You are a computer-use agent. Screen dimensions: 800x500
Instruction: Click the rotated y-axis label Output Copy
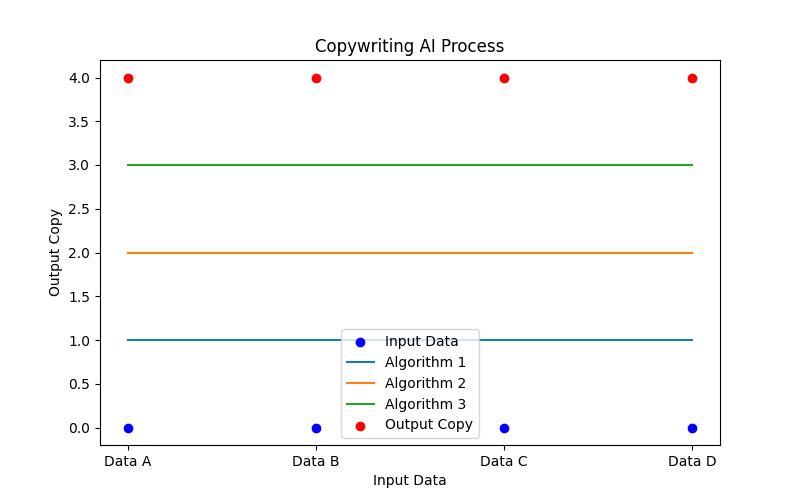click(x=56, y=252)
